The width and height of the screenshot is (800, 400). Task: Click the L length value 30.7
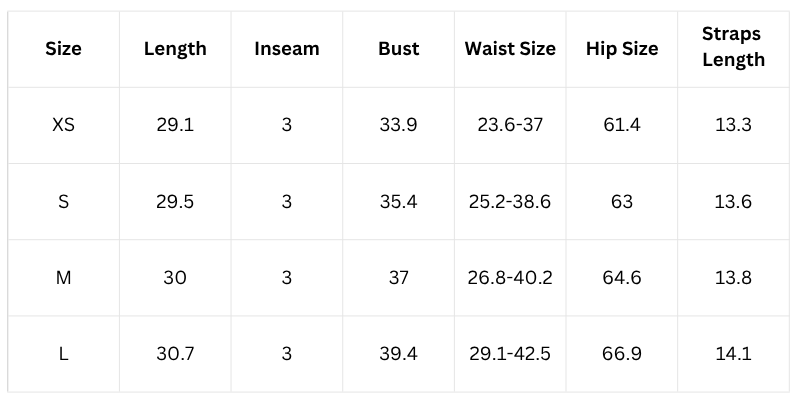pyautogui.click(x=175, y=353)
